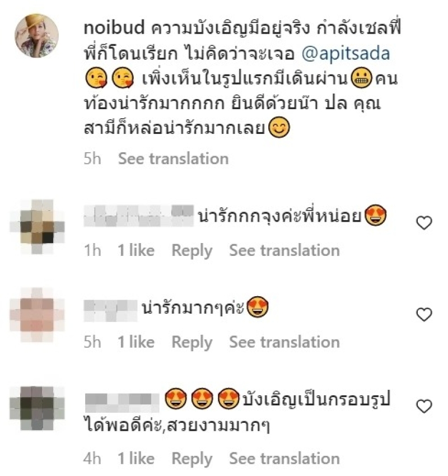Open dark blurred avatar of last commenter
Image resolution: width=448 pixels, height=476 pixels.
coord(38,408)
